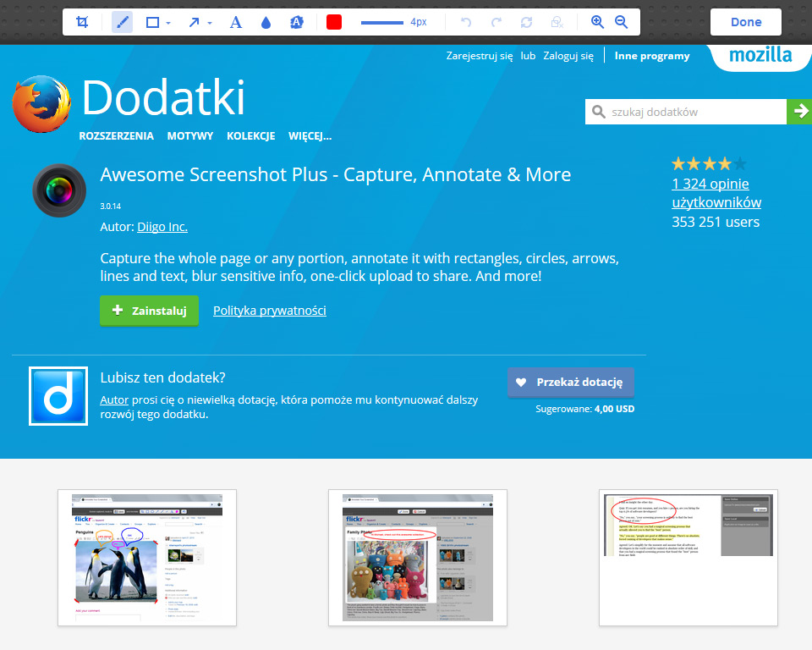Click the Done button

[746, 22]
